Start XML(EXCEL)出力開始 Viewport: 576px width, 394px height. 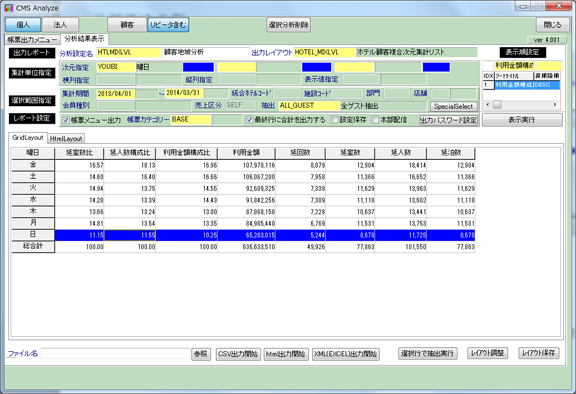point(346,354)
